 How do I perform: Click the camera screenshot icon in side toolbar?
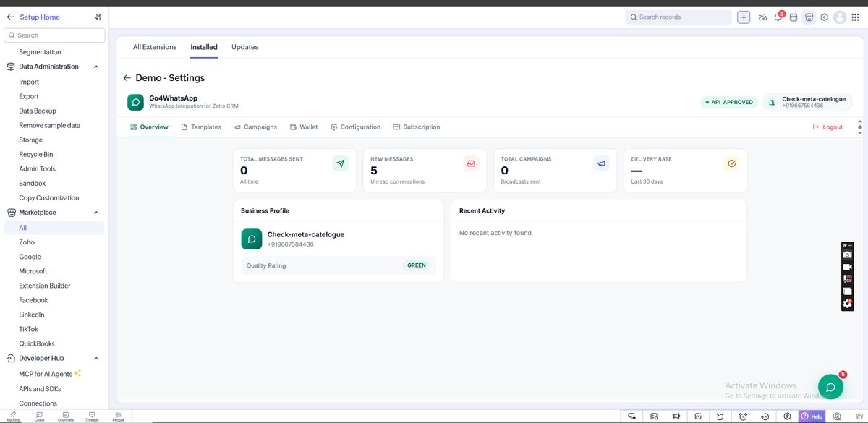click(x=847, y=255)
